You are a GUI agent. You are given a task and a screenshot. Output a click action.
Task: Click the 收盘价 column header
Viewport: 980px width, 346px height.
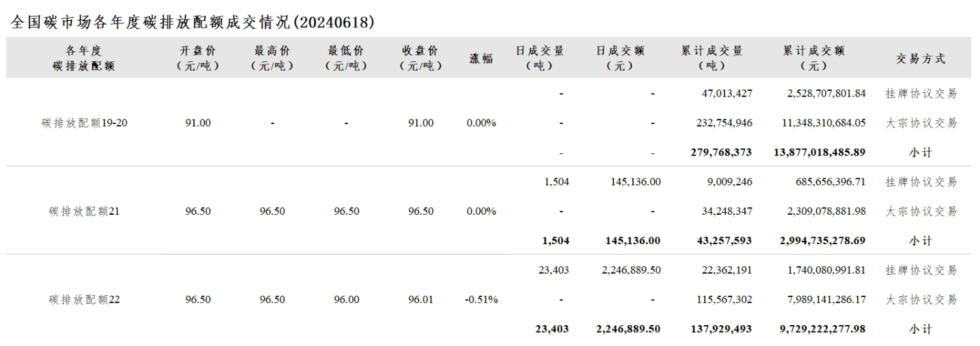click(x=421, y=58)
